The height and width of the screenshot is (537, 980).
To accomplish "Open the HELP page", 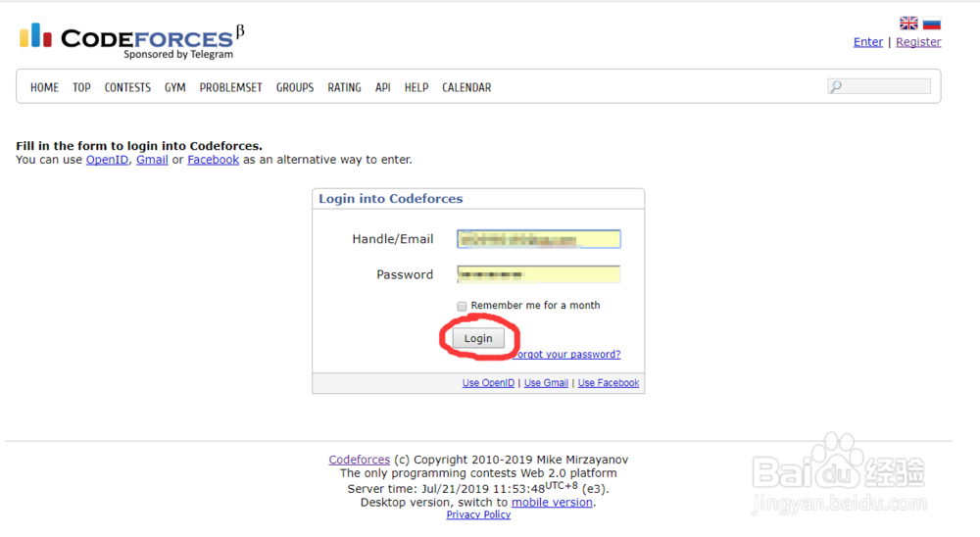I will [416, 87].
